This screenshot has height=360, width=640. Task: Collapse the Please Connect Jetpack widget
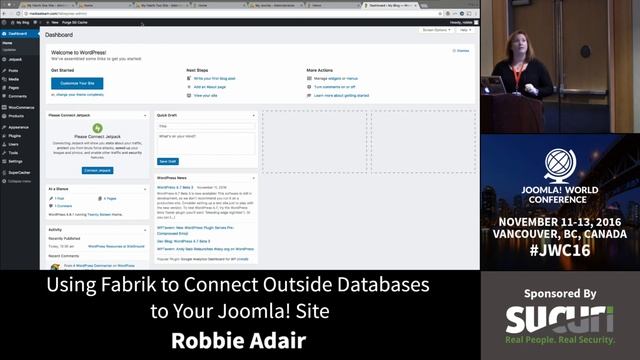click(x=145, y=116)
